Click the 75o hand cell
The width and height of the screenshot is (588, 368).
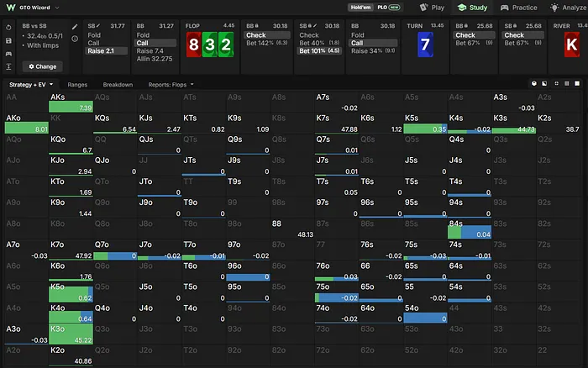pyautogui.click(x=337, y=292)
